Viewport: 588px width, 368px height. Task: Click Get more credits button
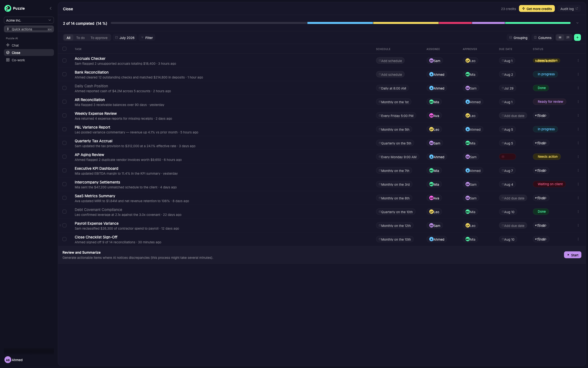(537, 9)
